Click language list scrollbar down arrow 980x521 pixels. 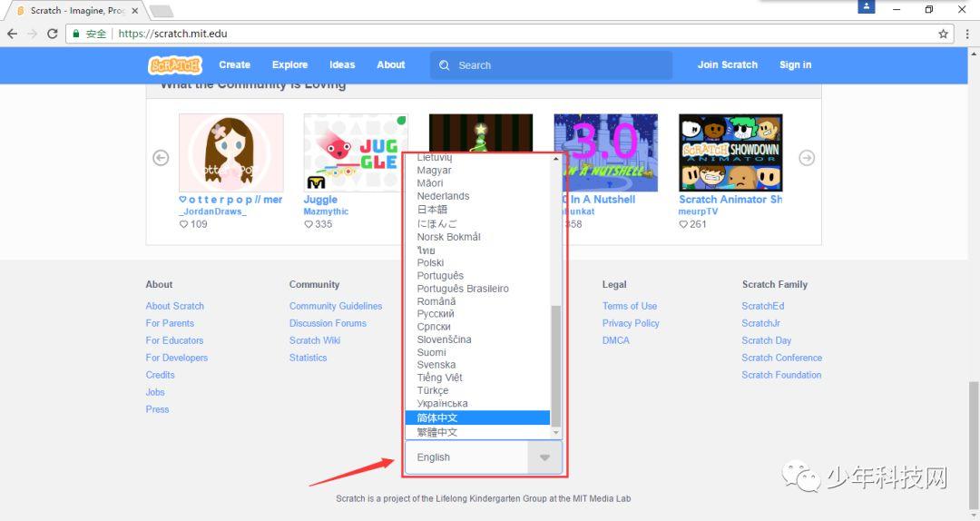pos(555,433)
